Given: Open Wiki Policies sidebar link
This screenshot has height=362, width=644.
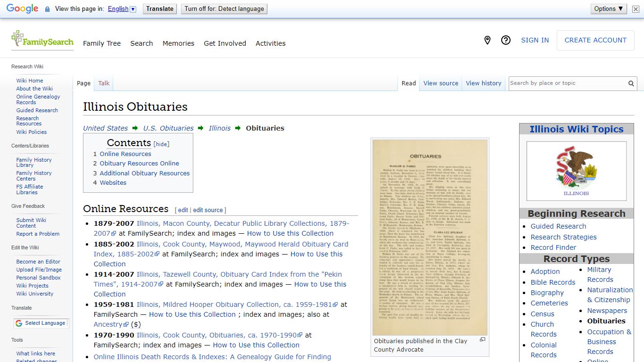Looking at the screenshot, I should coord(32,132).
